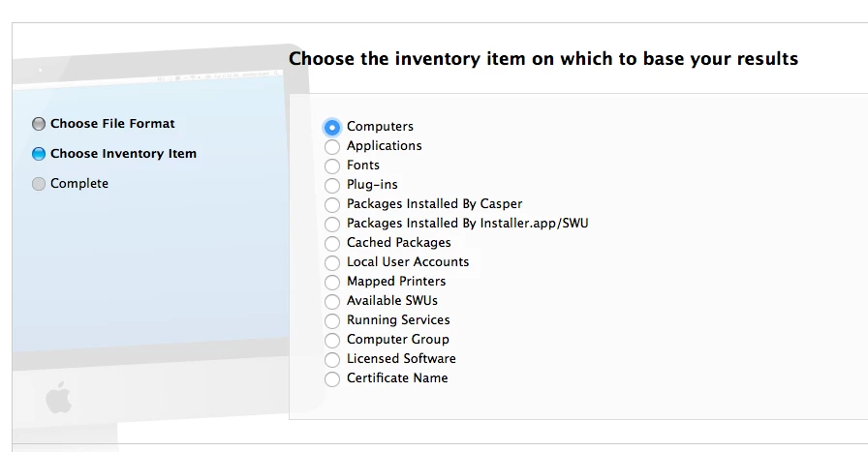
Task: Select Running Services inventory item
Action: tap(332, 321)
